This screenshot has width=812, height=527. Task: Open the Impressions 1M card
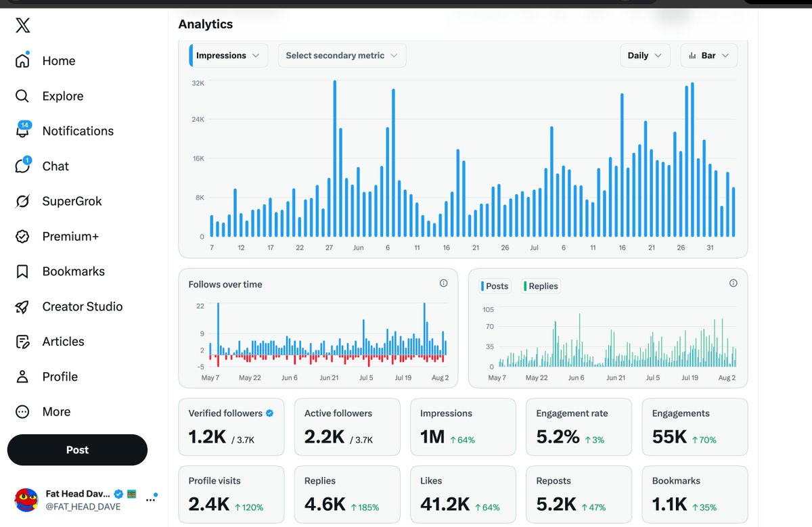[464, 427]
